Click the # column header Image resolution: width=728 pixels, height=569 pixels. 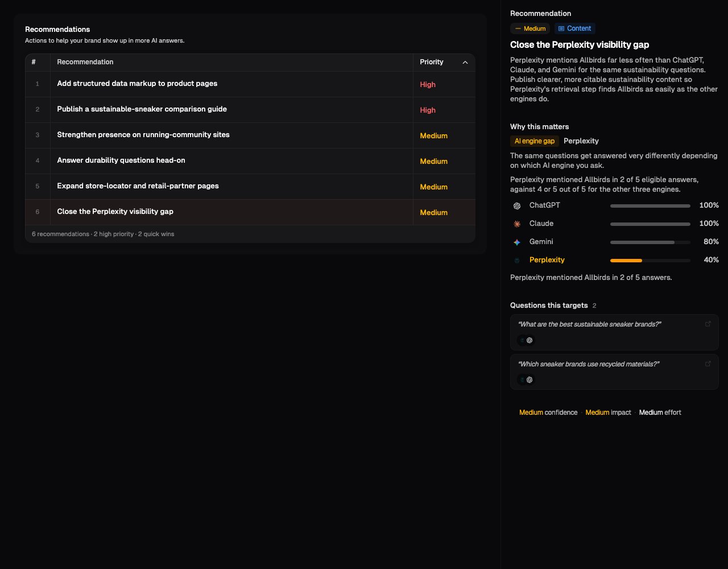[x=38, y=63]
